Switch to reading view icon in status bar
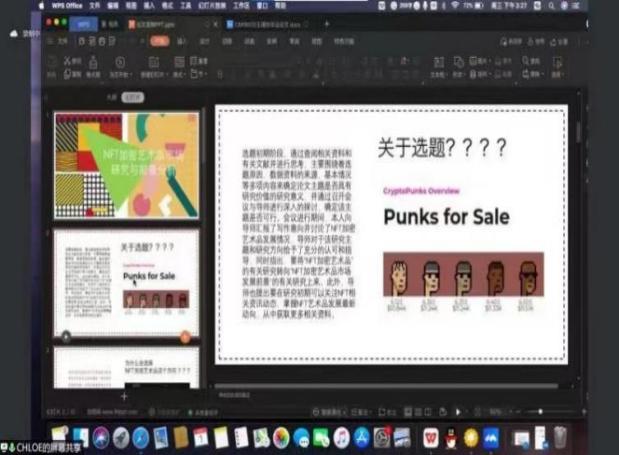Viewport: 619px width, 455px height. pyautogui.click(x=428, y=412)
